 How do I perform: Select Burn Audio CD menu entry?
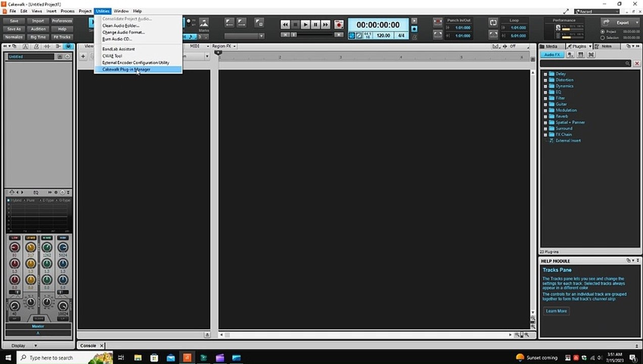click(117, 39)
